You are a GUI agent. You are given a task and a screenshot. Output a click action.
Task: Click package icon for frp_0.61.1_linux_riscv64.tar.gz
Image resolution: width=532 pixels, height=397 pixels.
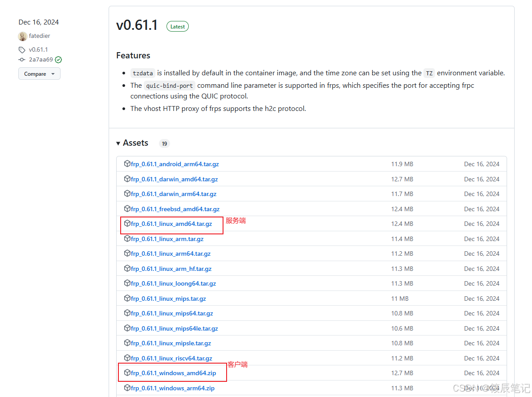(x=127, y=358)
